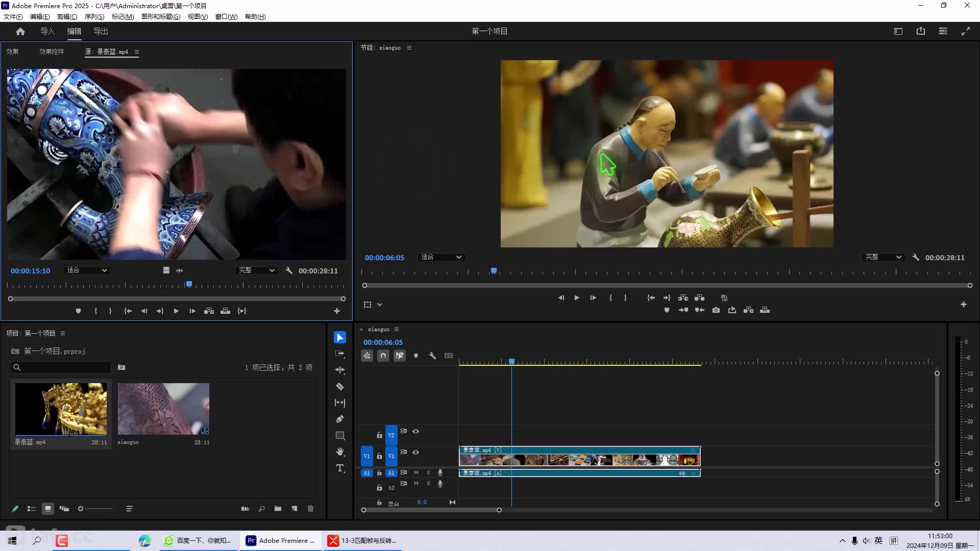Viewport: 980px width, 551px height.
Task: Click Find magnifier icon in Project panel footer
Action: click(x=261, y=509)
